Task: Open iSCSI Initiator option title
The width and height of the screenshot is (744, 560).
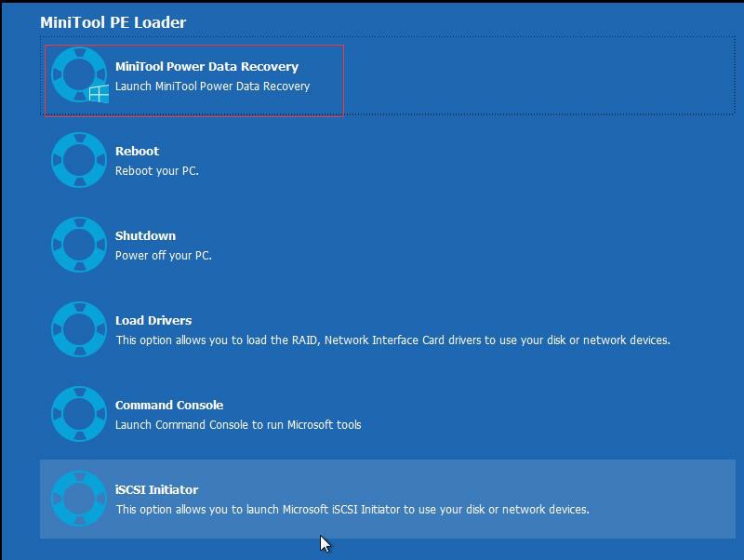Action: point(156,489)
